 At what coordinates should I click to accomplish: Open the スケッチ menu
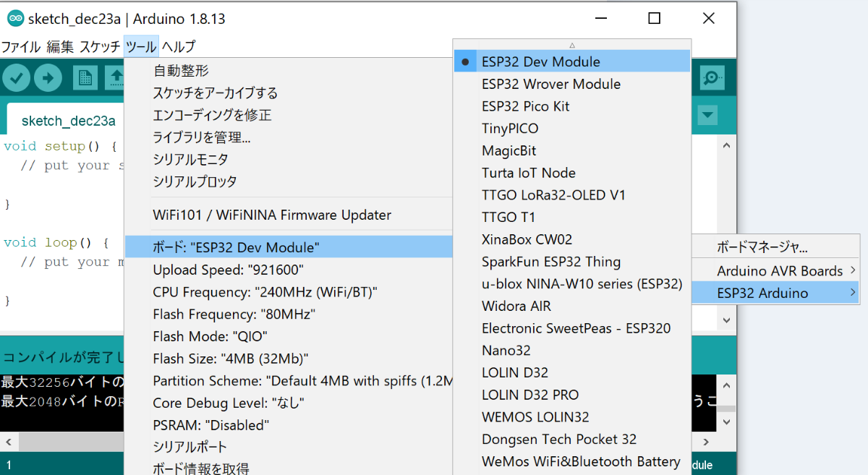(100, 47)
